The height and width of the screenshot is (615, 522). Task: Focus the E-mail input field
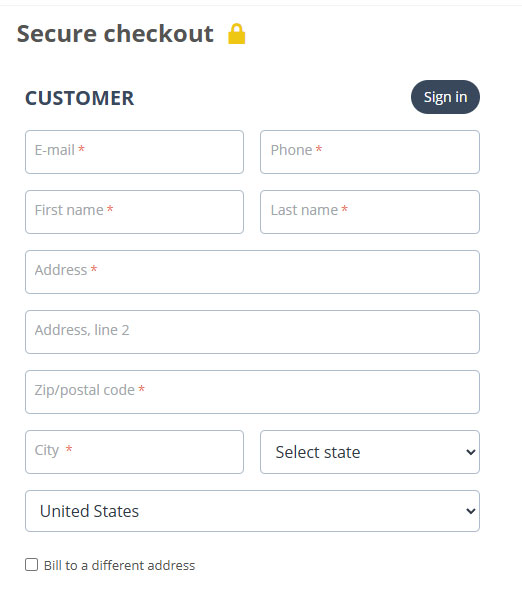[135, 152]
